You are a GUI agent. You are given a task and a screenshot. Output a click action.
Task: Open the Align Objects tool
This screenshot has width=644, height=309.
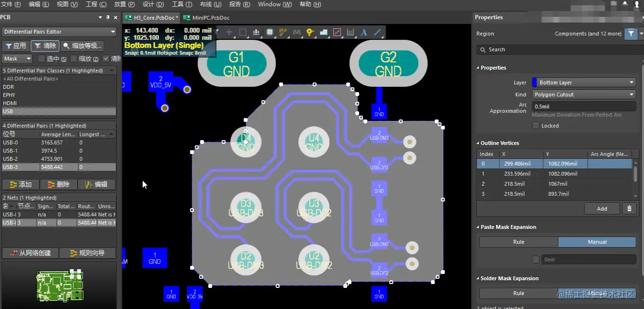[256, 32]
